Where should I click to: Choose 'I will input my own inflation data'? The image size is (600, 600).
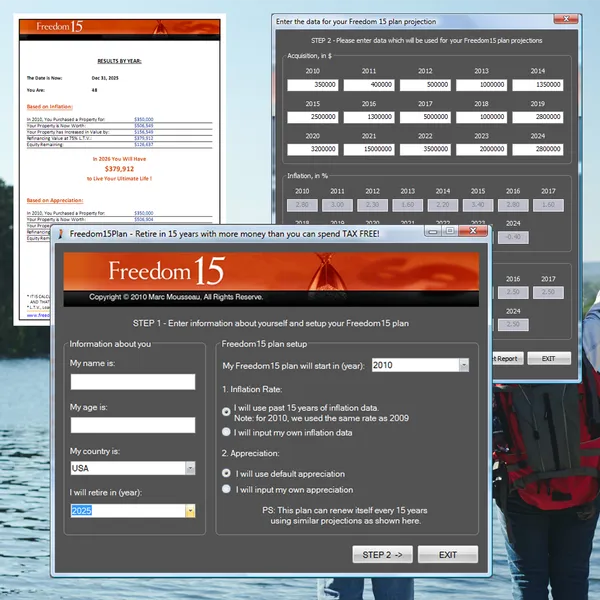click(x=226, y=432)
